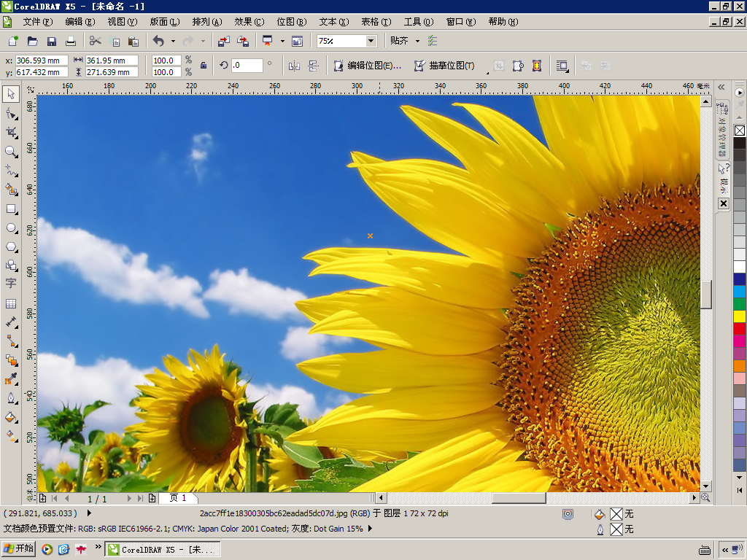The height and width of the screenshot is (560, 747).
Task: Activate the Text tool (字)
Action: [x=11, y=284]
